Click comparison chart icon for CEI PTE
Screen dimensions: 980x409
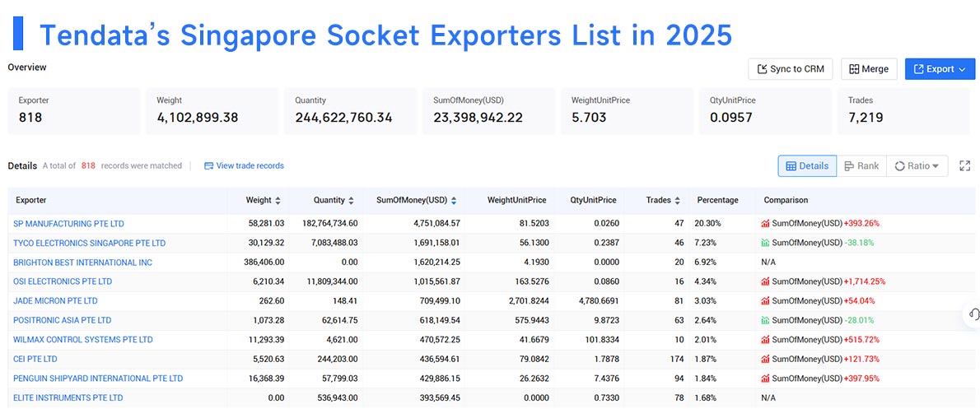[x=765, y=359]
